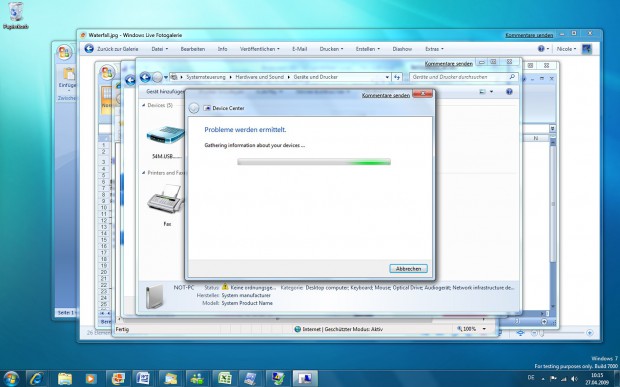Click Gerät hinzufügen in the toolbar

pyautogui.click(x=165, y=91)
